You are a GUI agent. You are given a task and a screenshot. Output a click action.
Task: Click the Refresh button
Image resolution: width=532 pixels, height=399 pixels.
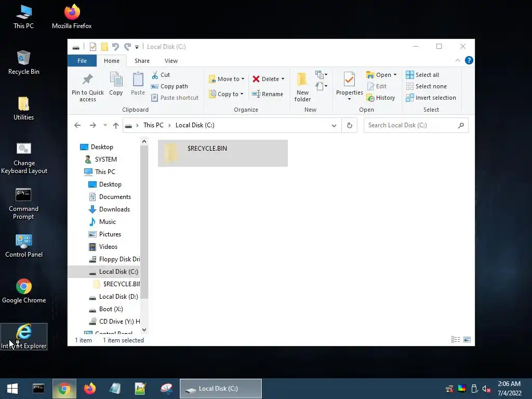click(350, 126)
